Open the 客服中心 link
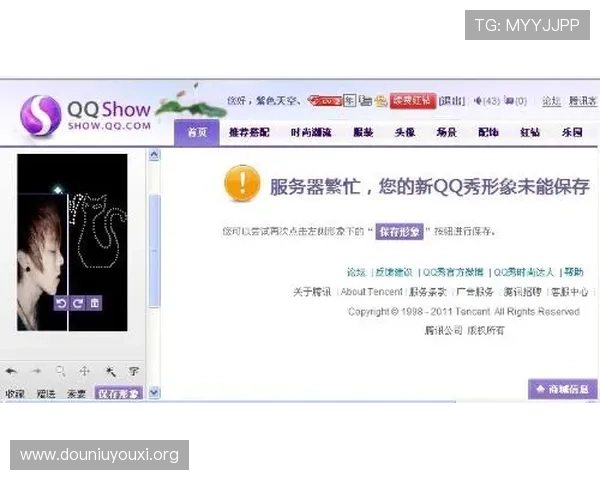 coord(569,292)
